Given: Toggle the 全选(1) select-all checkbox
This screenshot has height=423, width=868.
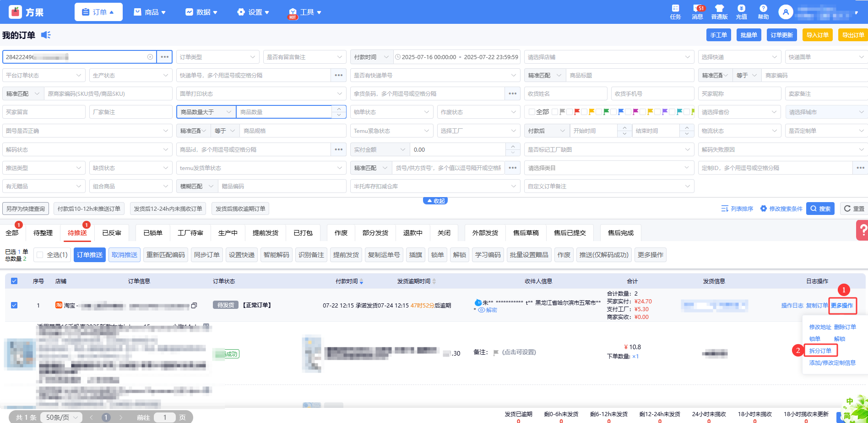Looking at the screenshot, I should 40,255.
